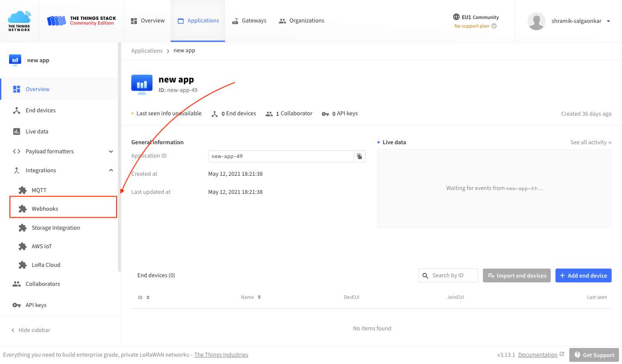Click the EU1 Community globe icon
622x364 pixels.
pyautogui.click(x=456, y=17)
